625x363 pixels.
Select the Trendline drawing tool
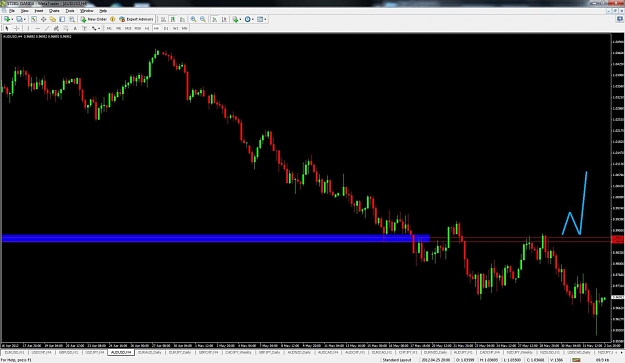tap(47, 28)
